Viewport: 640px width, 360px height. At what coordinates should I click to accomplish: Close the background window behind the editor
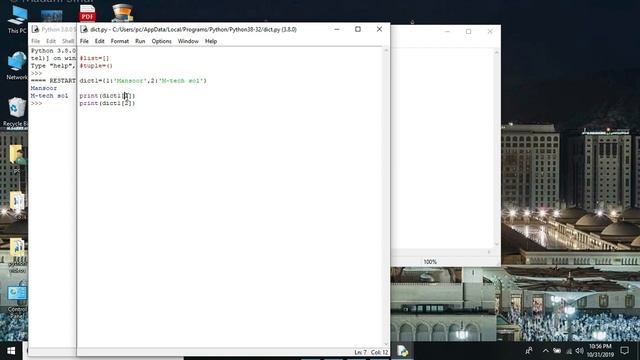pyautogui.click(x=490, y=31)
